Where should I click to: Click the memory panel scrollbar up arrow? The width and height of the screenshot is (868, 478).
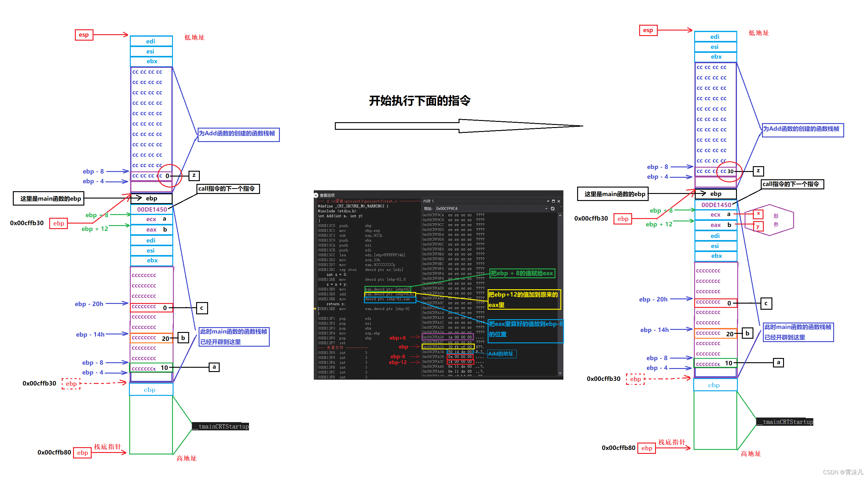560,215
